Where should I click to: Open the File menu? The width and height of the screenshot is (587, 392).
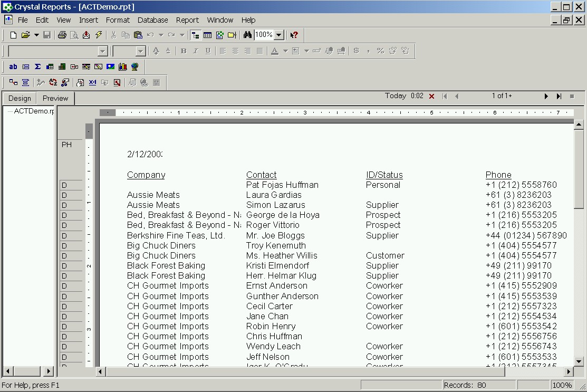pos(23,20)
